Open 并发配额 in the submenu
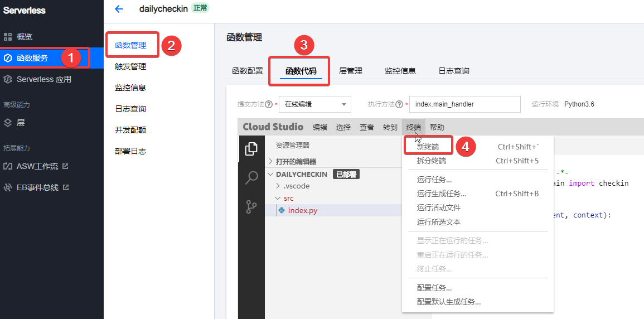This screenshot has width=644, height=319. click(x=130, y=130)
